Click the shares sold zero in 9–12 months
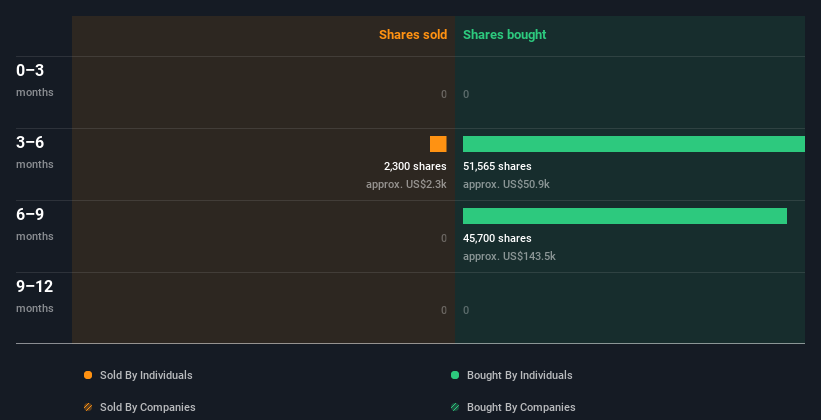821x420 pixels. pyautogui.click(x=444, y=310)
